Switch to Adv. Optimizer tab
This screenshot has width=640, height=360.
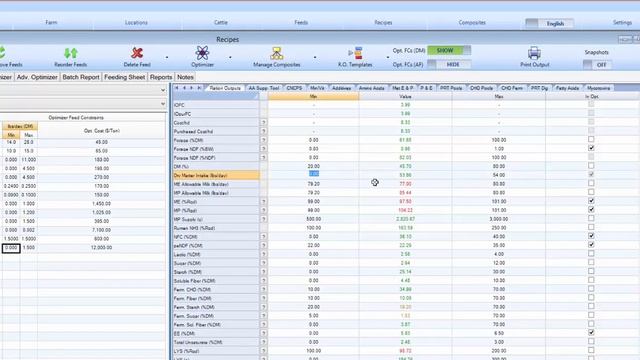(x=37, y=77)
